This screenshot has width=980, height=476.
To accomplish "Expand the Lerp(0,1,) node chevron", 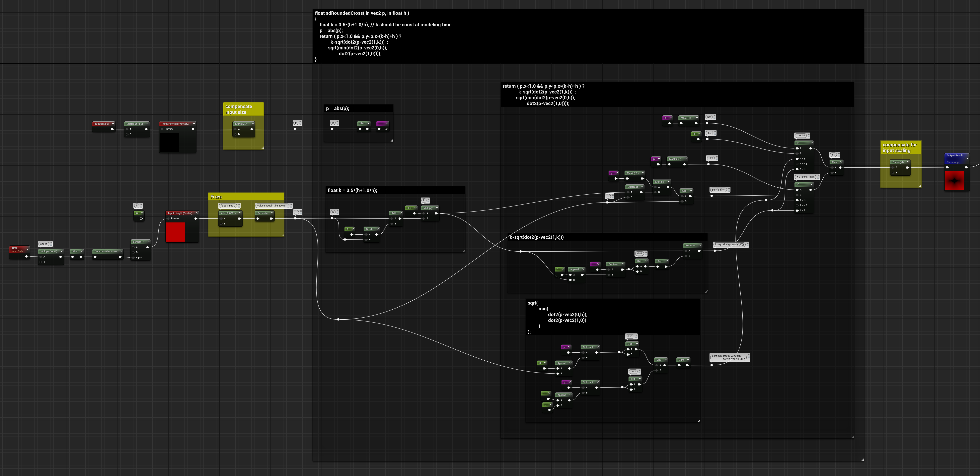I will [148, 242].
